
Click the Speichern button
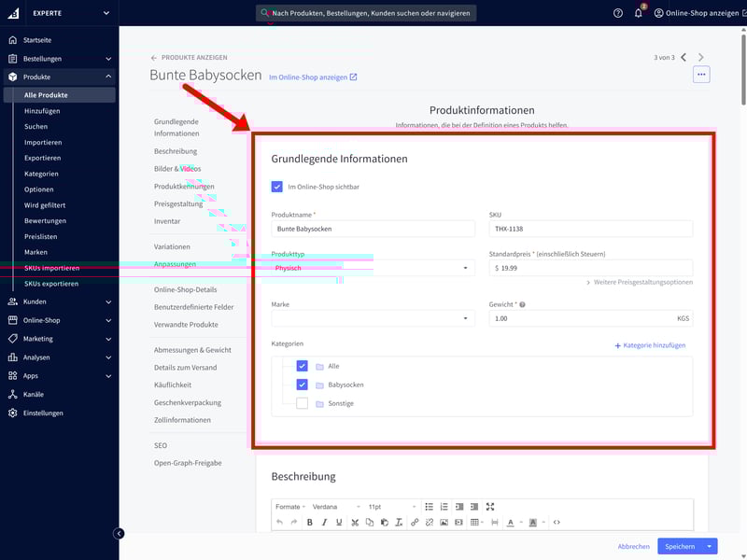679,546
